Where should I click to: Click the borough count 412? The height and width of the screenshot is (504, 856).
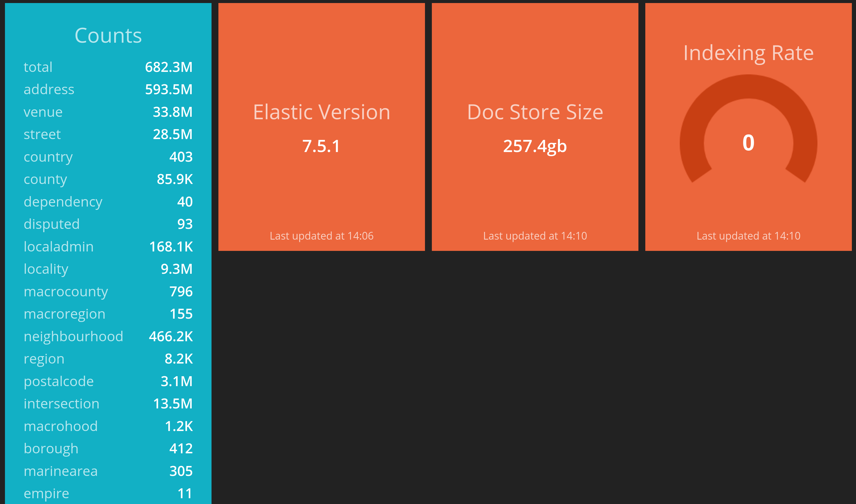[181, 448]
